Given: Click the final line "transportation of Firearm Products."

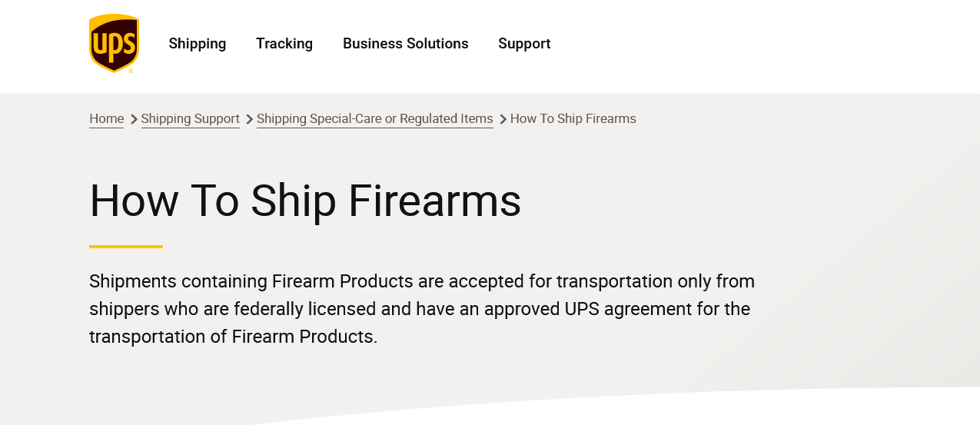Looking at the screenshot, I should pos(234,337).
